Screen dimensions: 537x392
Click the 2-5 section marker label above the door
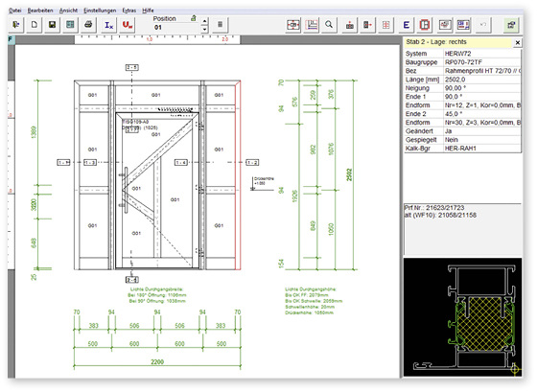[132, 67]
